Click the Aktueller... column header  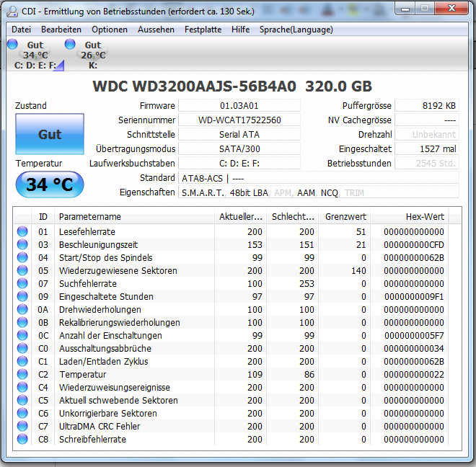[240, 217]
